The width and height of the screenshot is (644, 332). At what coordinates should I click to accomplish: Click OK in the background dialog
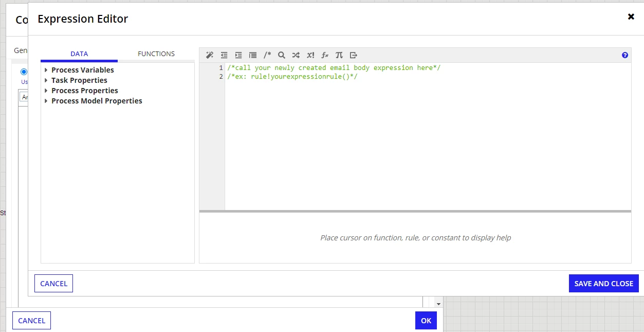click(426, 321)
